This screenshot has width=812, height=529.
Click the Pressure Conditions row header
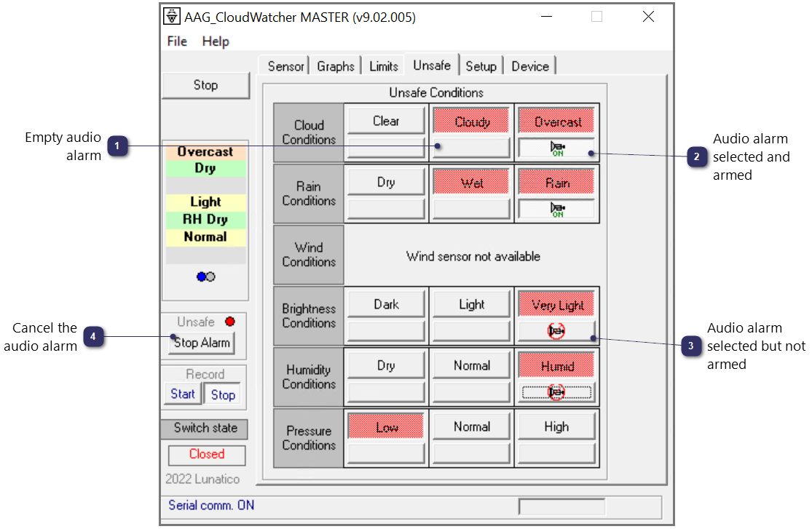pos(309,438)
